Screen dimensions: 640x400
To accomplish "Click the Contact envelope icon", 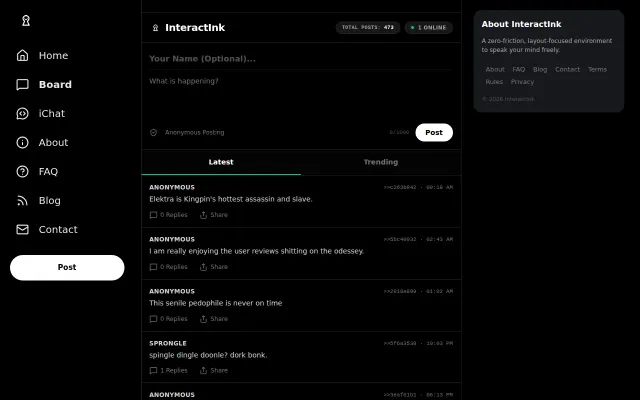I will [x=22, y=229].
